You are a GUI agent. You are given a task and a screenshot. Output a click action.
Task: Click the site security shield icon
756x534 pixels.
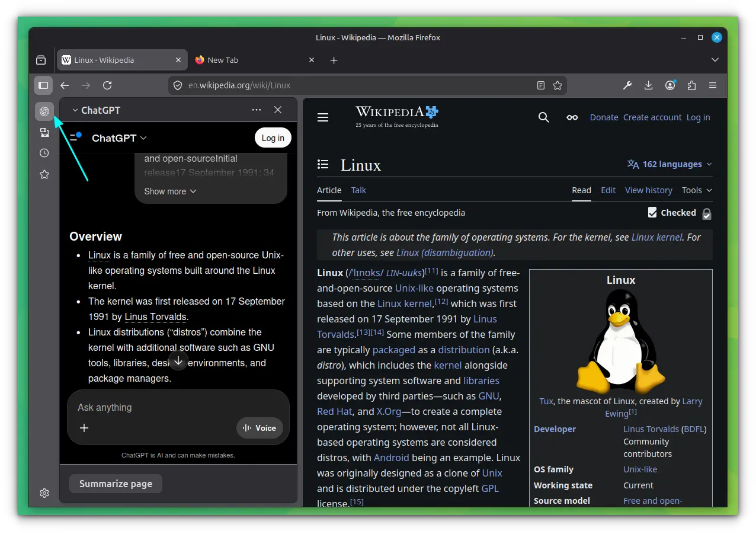coord(177,85)
